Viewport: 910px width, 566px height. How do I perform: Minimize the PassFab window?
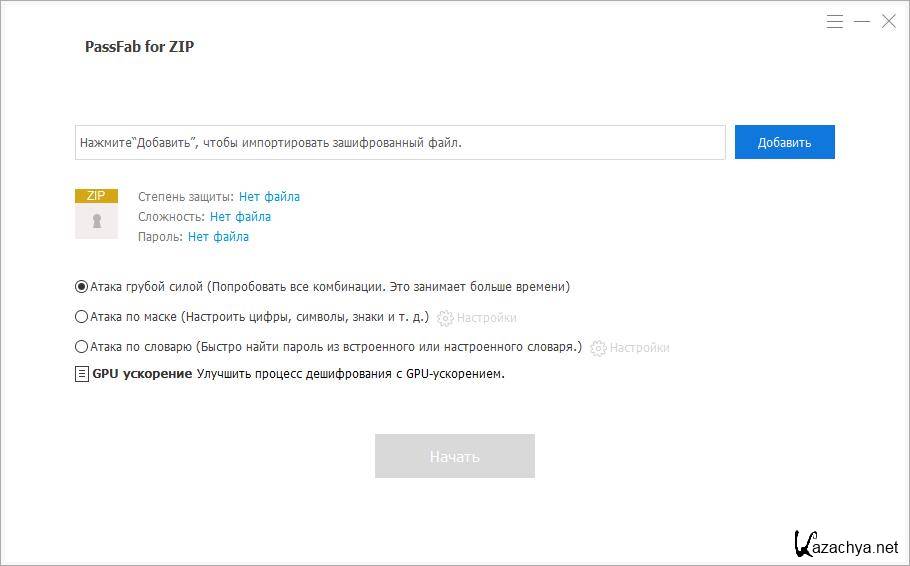click(x=862, y=21)
